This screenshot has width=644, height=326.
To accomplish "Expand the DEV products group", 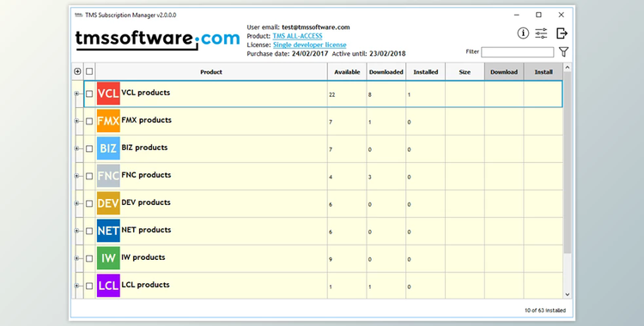I will 76,203.
